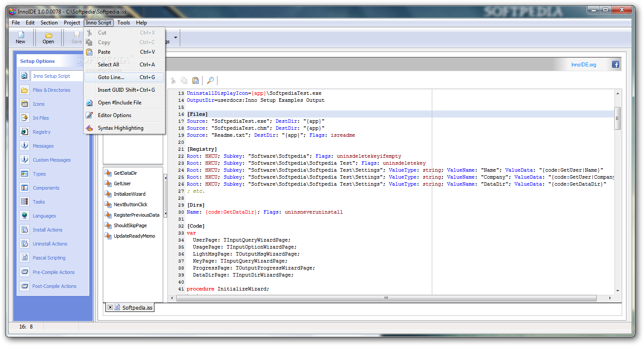
Task: Open the Types section icon
Action: click(x=24, y=174)
